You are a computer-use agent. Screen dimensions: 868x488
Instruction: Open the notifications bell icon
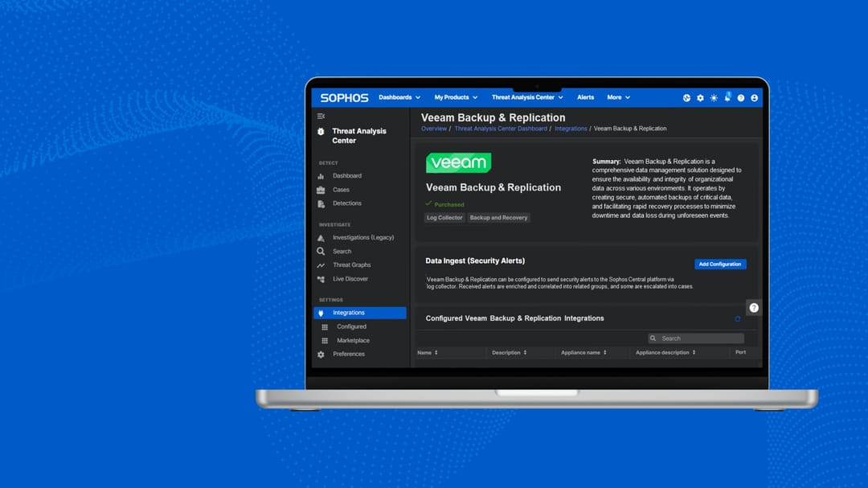pos(727,97)
